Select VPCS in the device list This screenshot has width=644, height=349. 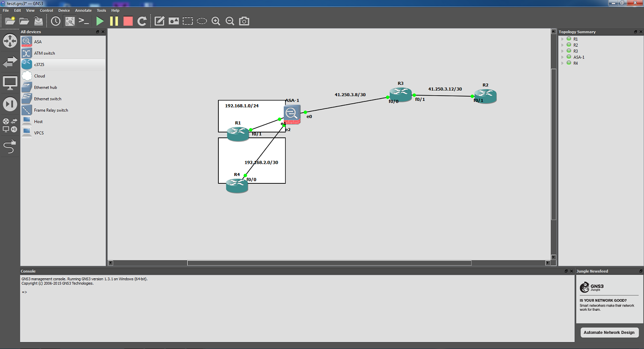63,133
